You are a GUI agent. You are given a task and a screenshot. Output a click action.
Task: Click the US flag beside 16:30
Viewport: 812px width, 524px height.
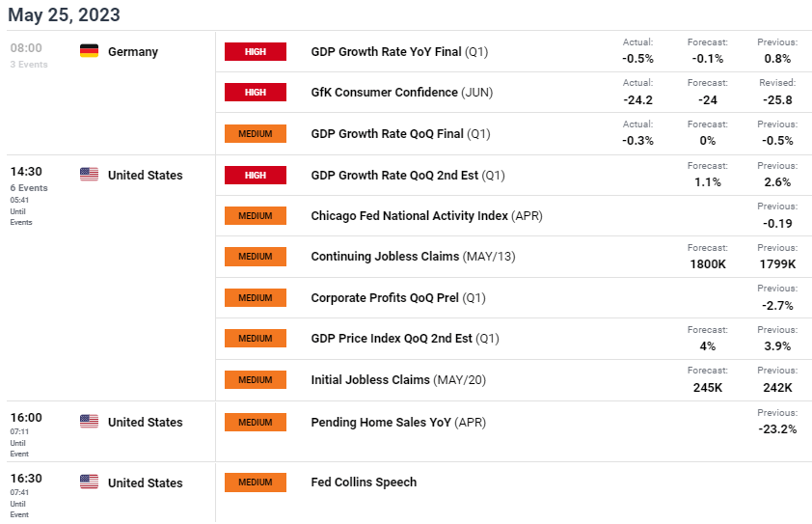point(89,482)
